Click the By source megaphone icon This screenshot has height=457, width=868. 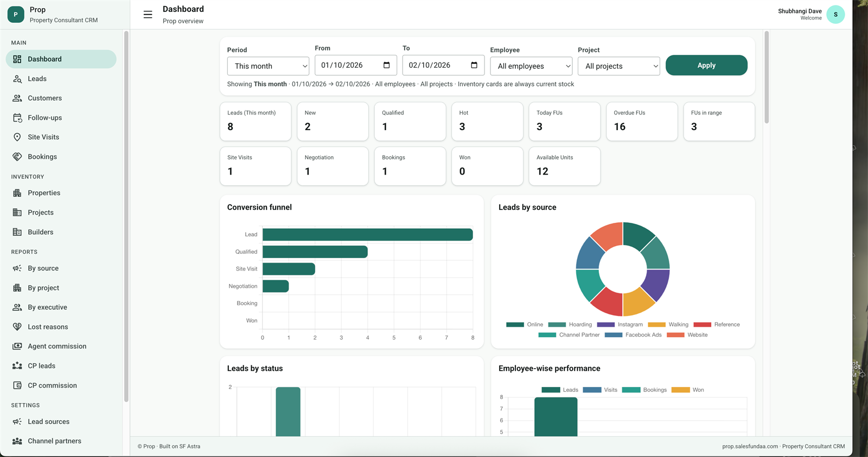17,268
